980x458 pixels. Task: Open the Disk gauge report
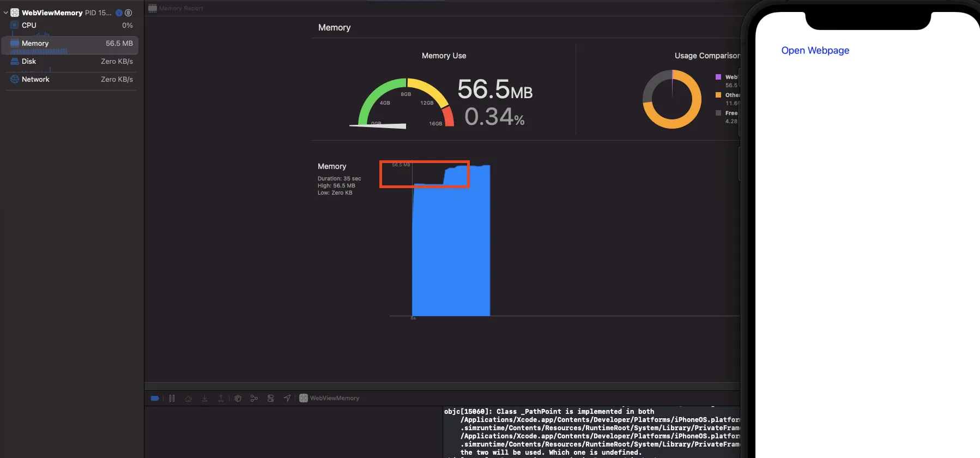click(70, 63)
